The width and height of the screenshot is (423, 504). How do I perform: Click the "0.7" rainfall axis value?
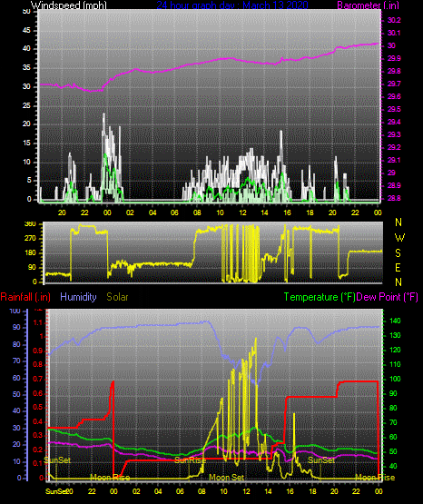(38, 379)
